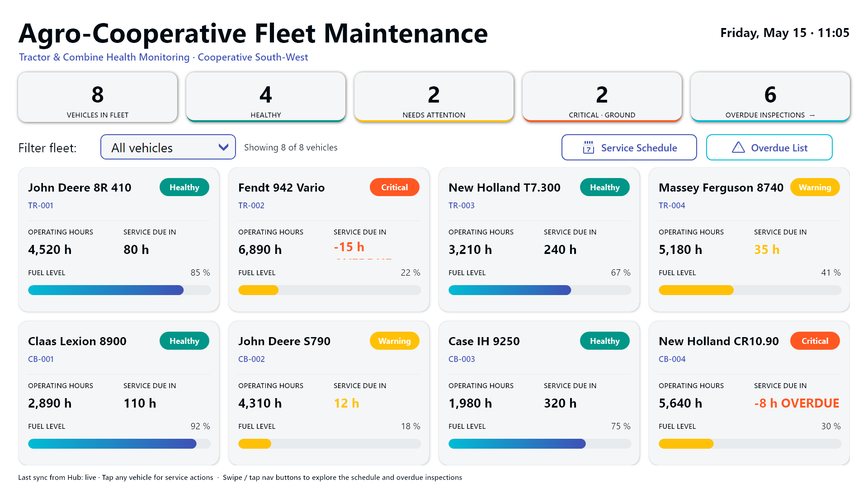Click the CB-001 vehicle ID

pyautogui.click(x=41, y=359)
